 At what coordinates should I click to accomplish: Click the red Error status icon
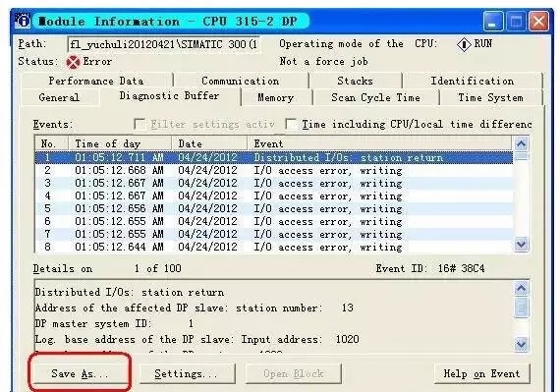coord(73,63)
